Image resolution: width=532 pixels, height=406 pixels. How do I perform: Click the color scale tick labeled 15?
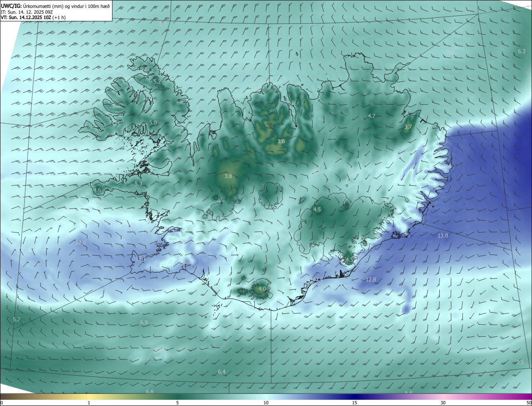[x=355, y=403]
